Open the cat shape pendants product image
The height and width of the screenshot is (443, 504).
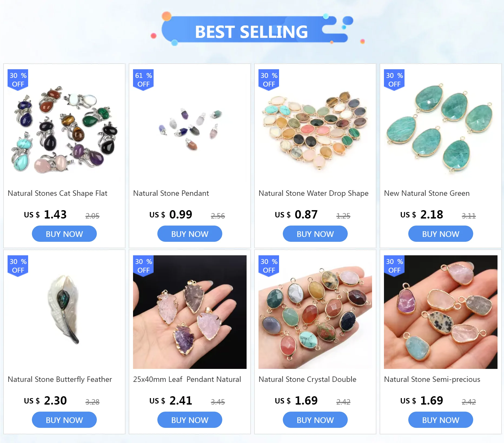[64, 126]
